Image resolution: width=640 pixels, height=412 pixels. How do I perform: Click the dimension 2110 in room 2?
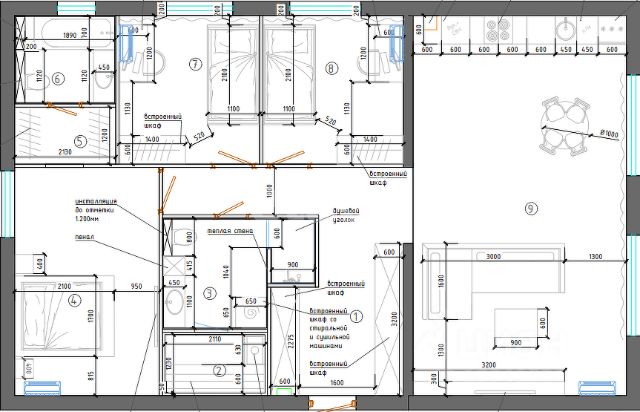coord(215,339)
